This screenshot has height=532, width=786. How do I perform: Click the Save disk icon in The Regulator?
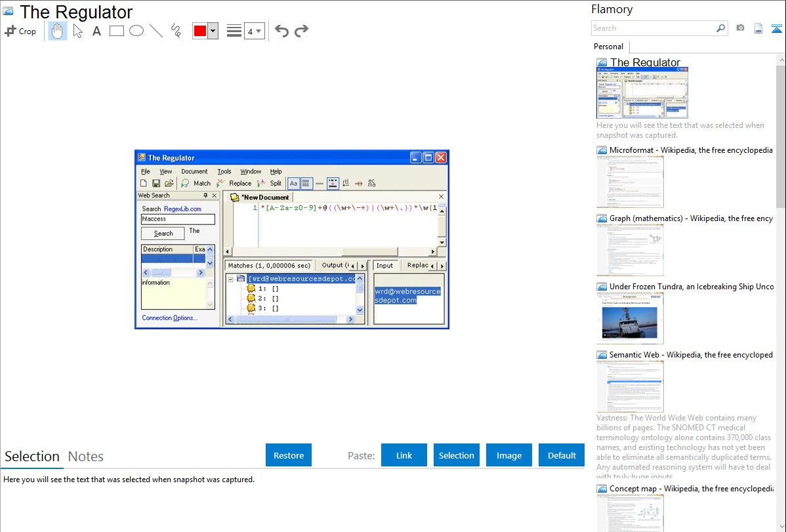pos(156,184)
